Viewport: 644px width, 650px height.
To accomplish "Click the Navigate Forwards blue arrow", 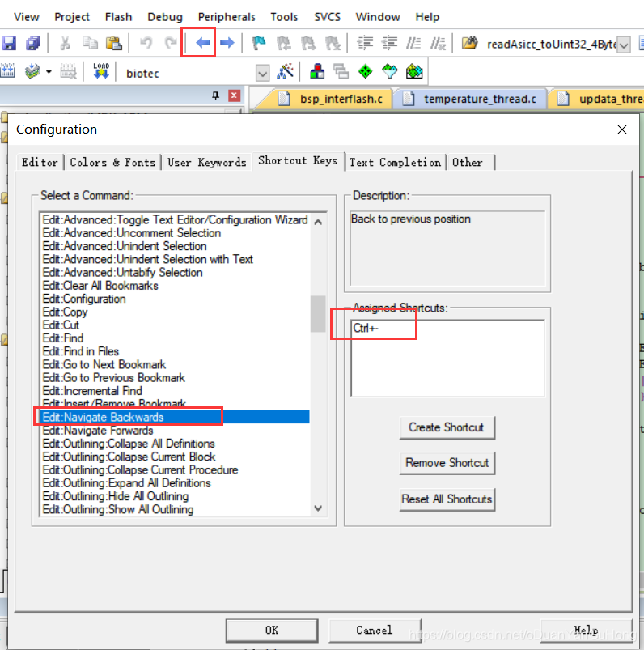I will click(x=227, y=42).
